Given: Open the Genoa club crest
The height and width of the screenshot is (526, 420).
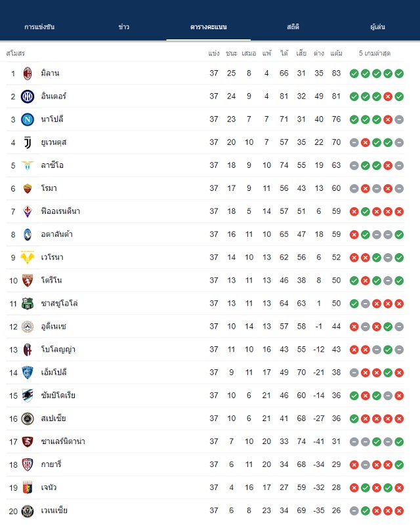Looking at the screenshot, I should tap(28, 487).
